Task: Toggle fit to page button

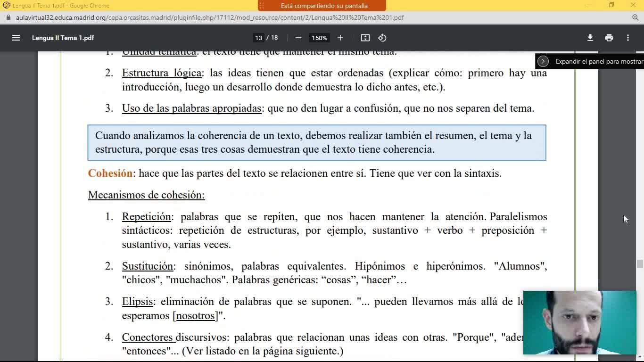Action: click(x=365, y=38)
